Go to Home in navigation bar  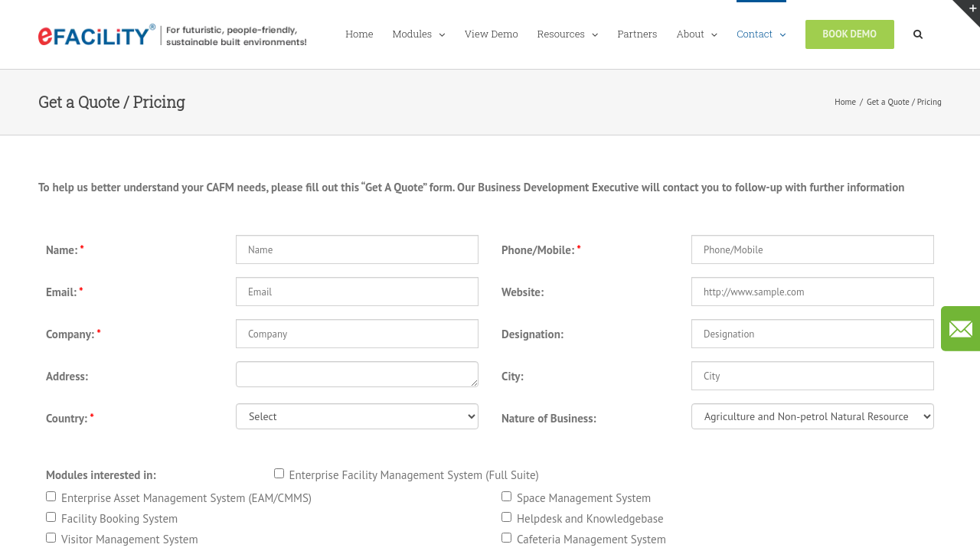pos(359,34)
